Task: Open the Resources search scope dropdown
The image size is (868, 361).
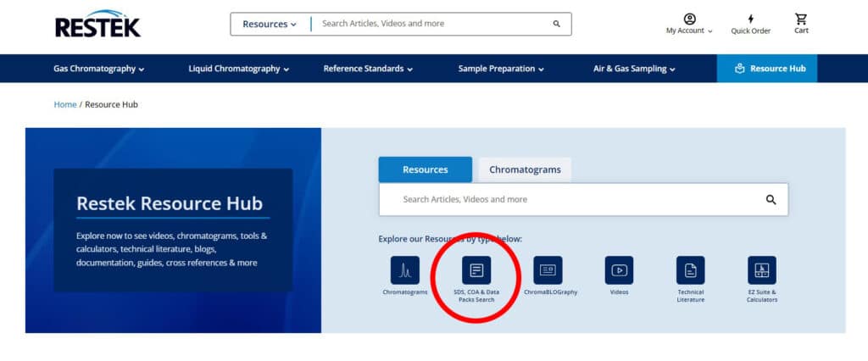Action: pyautogui.click(x=270, y=24)
